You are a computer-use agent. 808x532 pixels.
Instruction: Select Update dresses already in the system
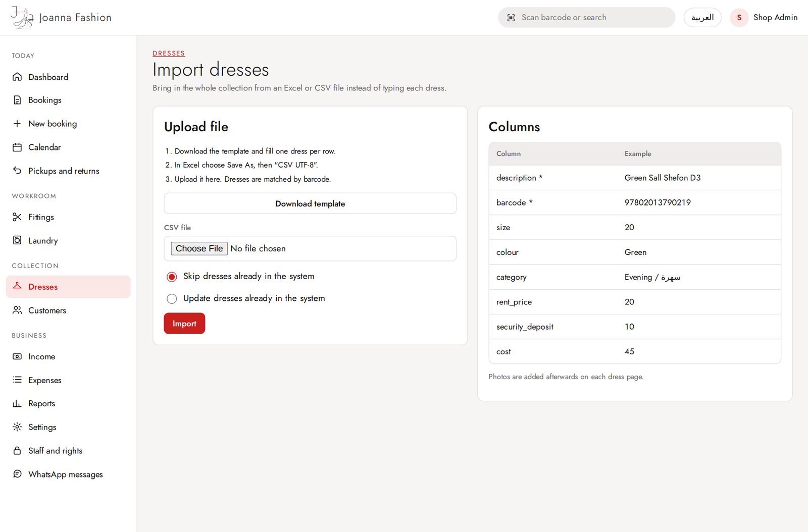(172, 299)
